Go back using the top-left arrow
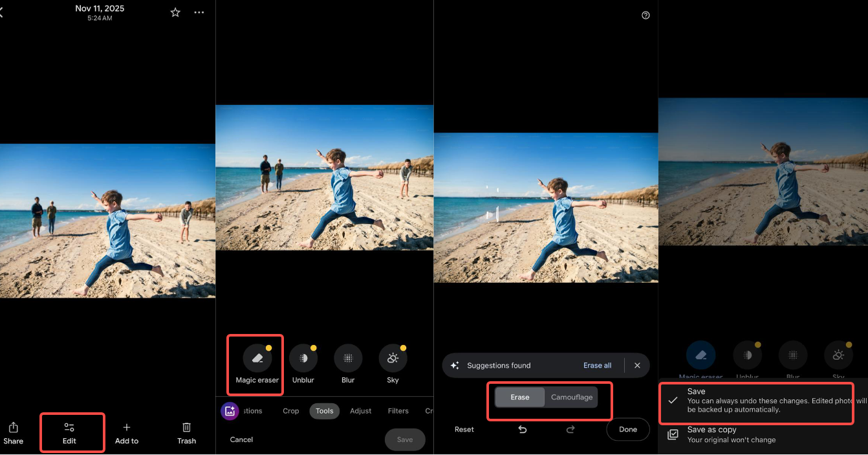The image size is (868, 455). (x=2, y=12)
